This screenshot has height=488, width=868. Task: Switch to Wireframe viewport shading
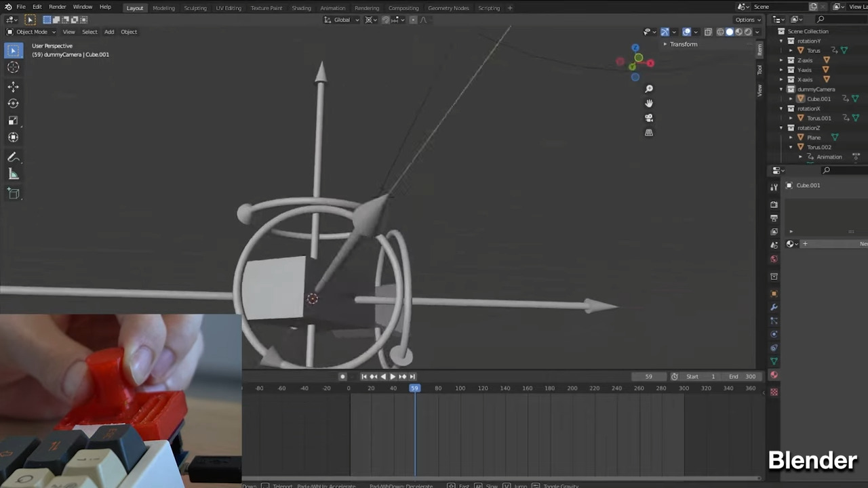coord(720,32)
